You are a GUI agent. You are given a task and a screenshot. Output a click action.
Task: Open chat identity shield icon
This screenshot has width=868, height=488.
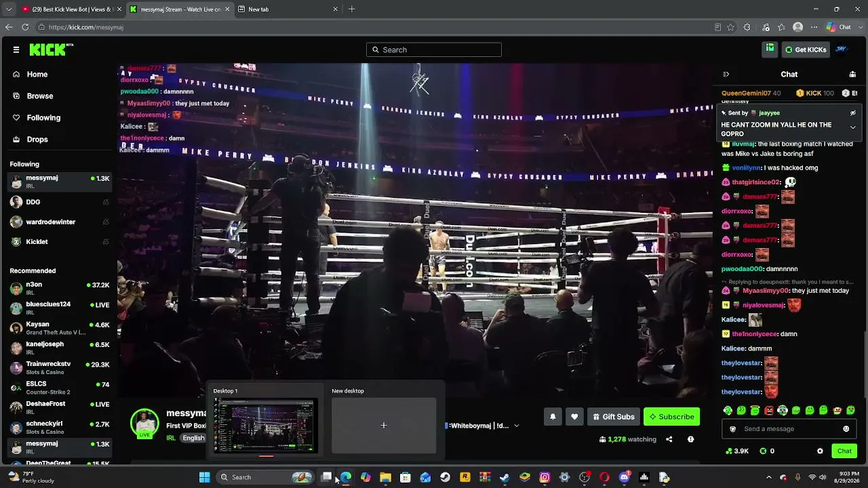coord(732,429)
